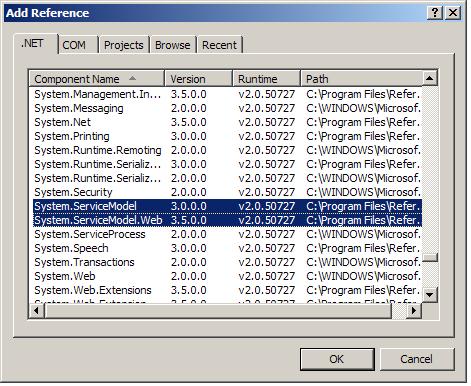The width and height of the screenshot is (471, 386).
Task: Select System.Runtime.Serializ... version 3.0.0.0 row
Action: (227, 164)
